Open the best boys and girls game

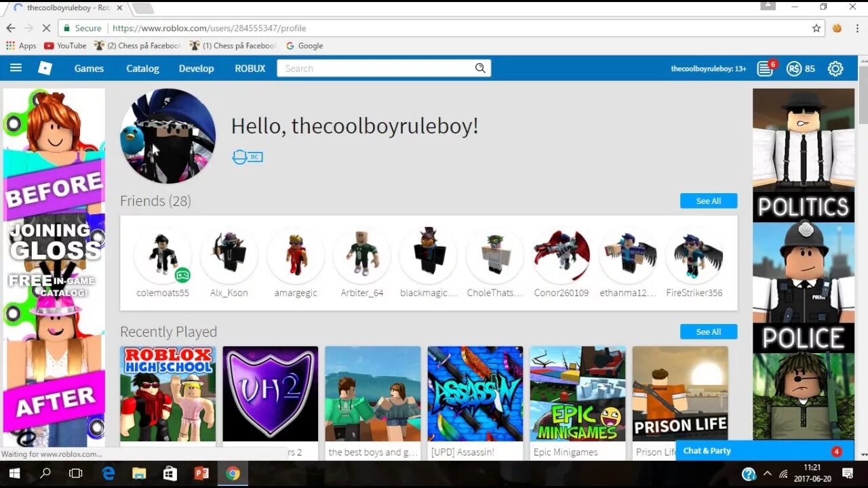(x=372, y=394)
